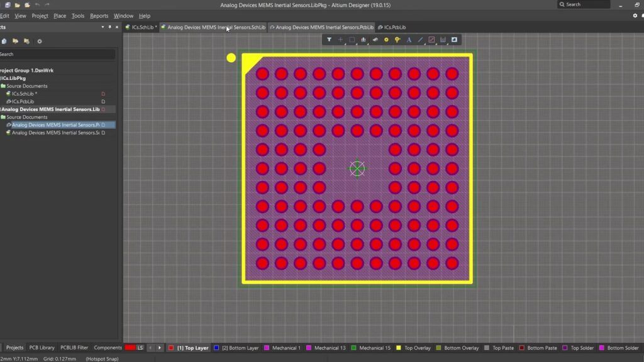Pin the Projects panel with pushpin
This screenshot has height=362, width=644.
109,27
